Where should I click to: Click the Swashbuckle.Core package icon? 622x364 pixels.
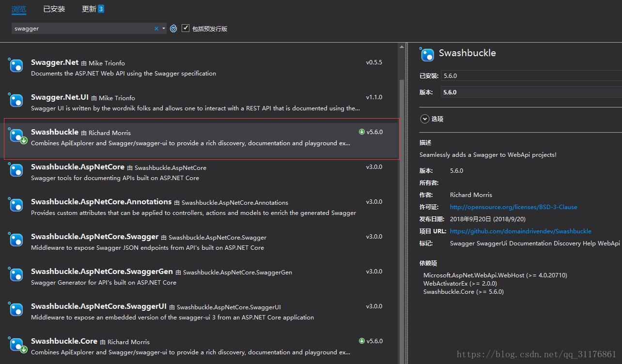(x=17, y=345)
